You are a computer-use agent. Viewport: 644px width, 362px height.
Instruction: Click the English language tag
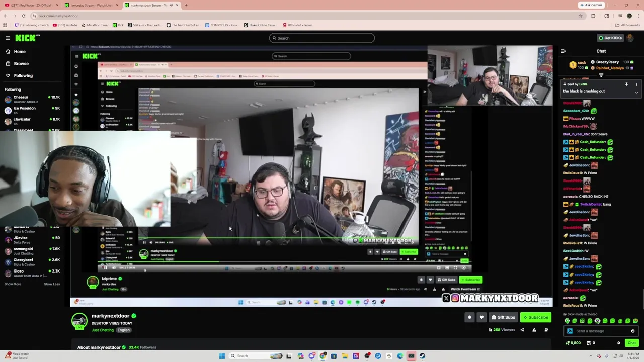point(123,330)
